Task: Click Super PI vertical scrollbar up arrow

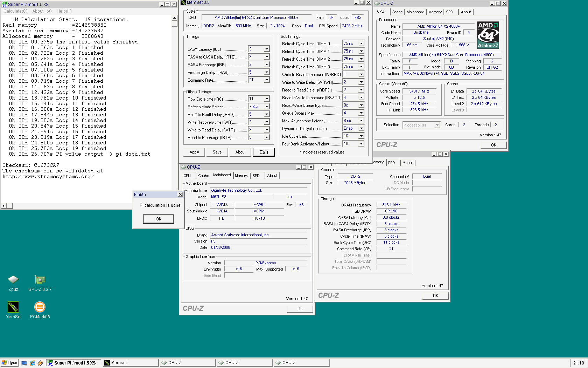Action: 174,18
